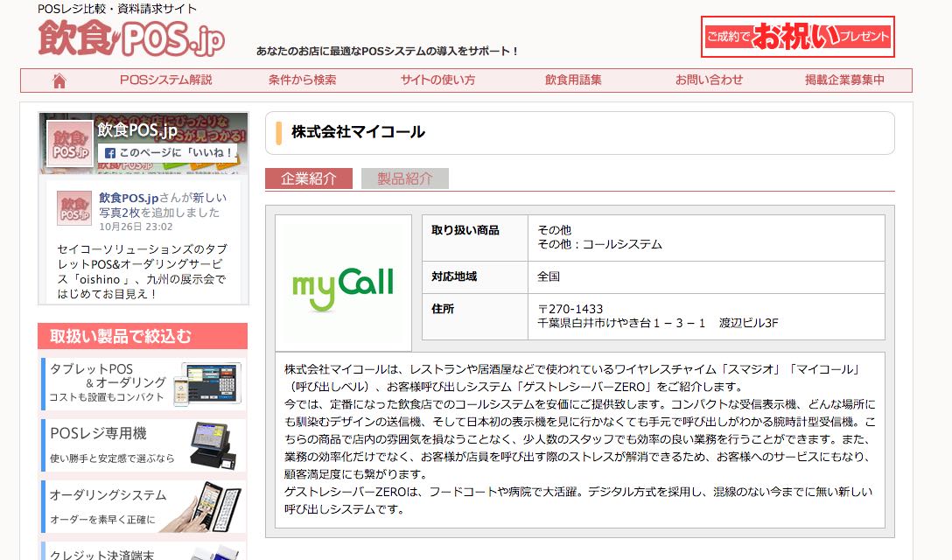Open 飲食POS.jp title in Facebook widget
Image resolution: width=952 pixels, height=560 pixels.
(137, 129)
